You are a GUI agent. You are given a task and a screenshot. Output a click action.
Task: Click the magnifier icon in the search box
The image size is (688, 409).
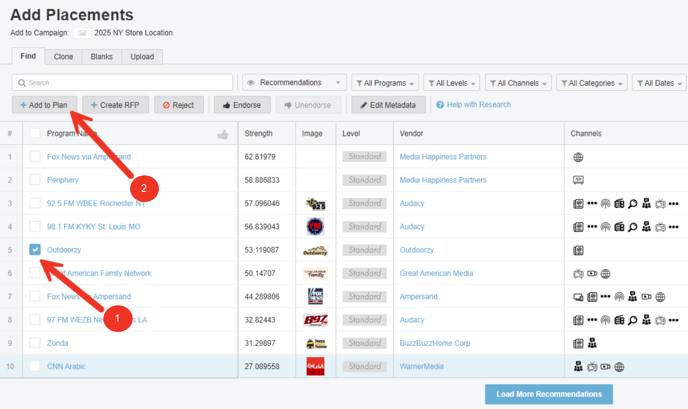[x=22, y=83]
